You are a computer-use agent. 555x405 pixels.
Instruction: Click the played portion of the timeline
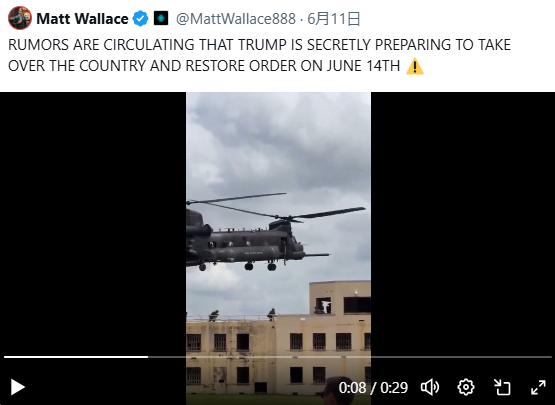(76, 357)
